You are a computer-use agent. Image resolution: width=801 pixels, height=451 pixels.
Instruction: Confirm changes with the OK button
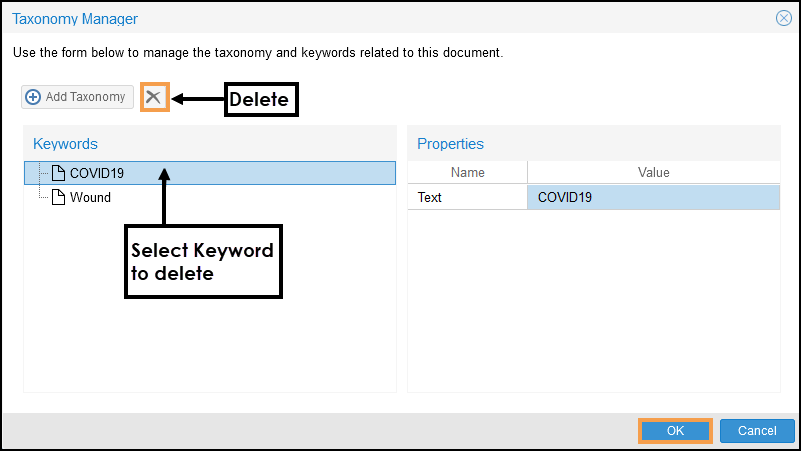click(x=675, y=431)
